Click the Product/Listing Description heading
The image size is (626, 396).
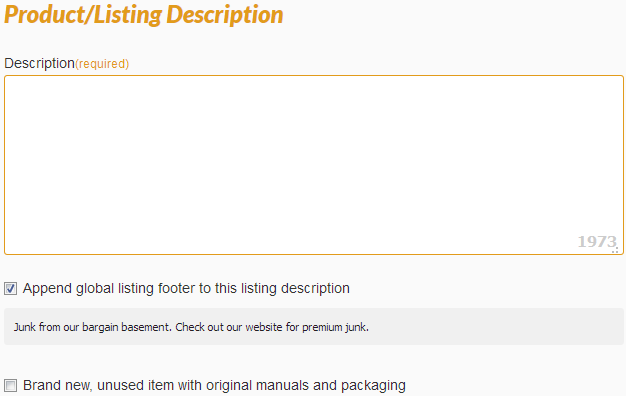click(144, 15)
